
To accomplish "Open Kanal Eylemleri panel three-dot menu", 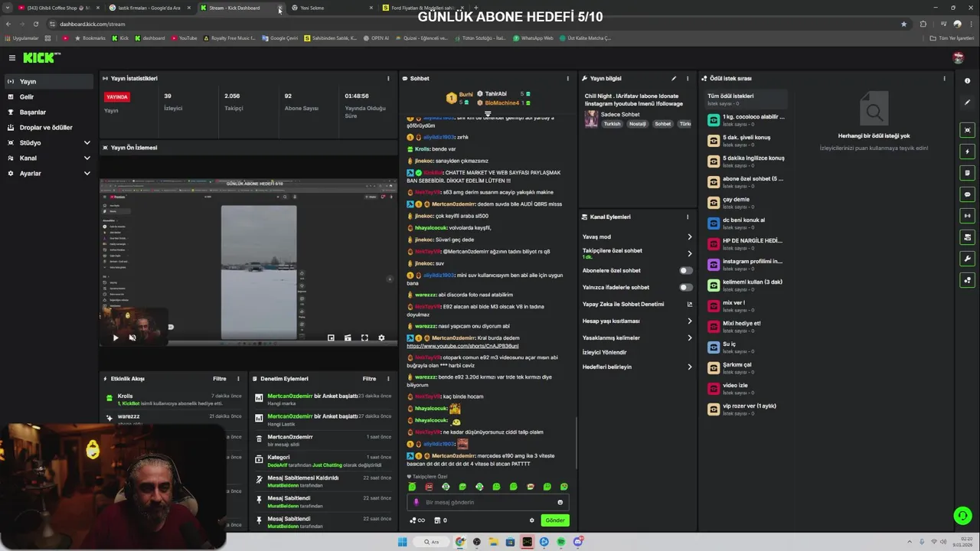I will (x=688, y=217).
